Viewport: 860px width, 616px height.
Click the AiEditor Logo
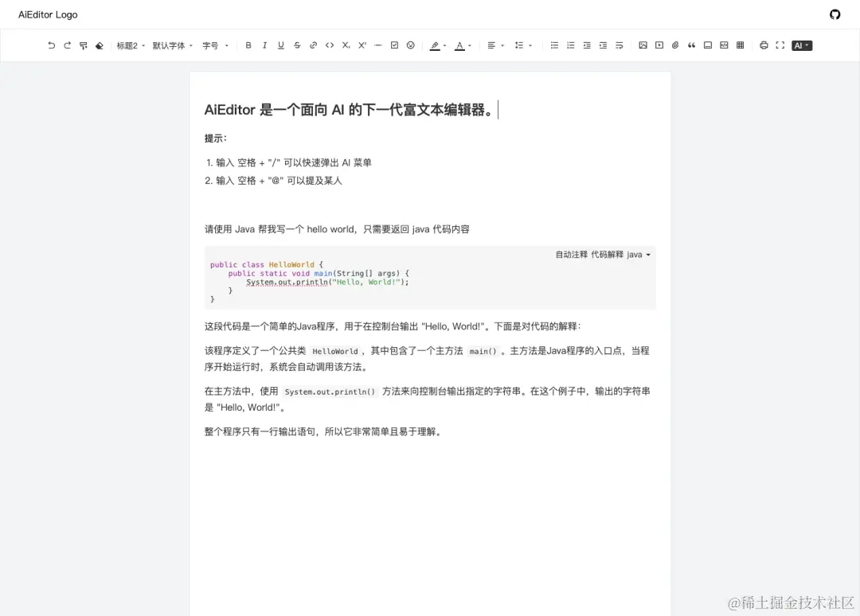pyautogui.click(x=48, y=15)
